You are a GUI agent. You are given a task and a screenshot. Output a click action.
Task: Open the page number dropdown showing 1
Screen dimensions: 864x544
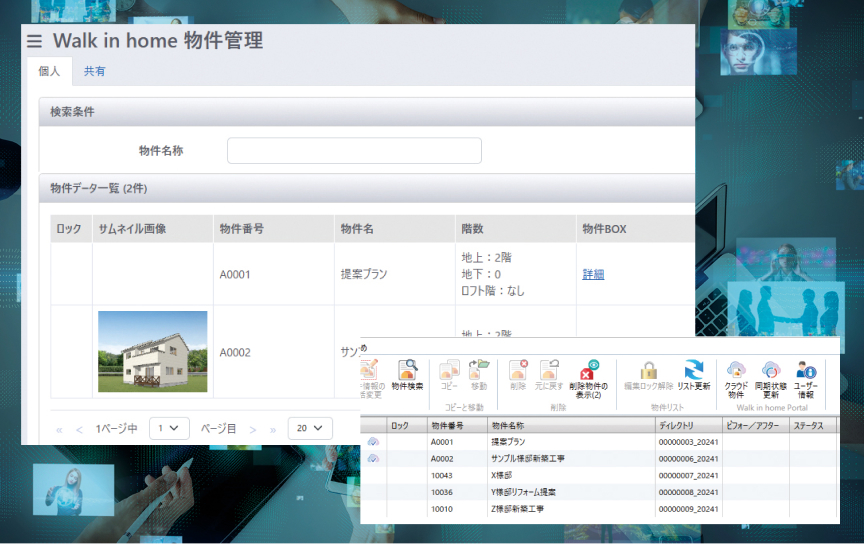[169, 428]
